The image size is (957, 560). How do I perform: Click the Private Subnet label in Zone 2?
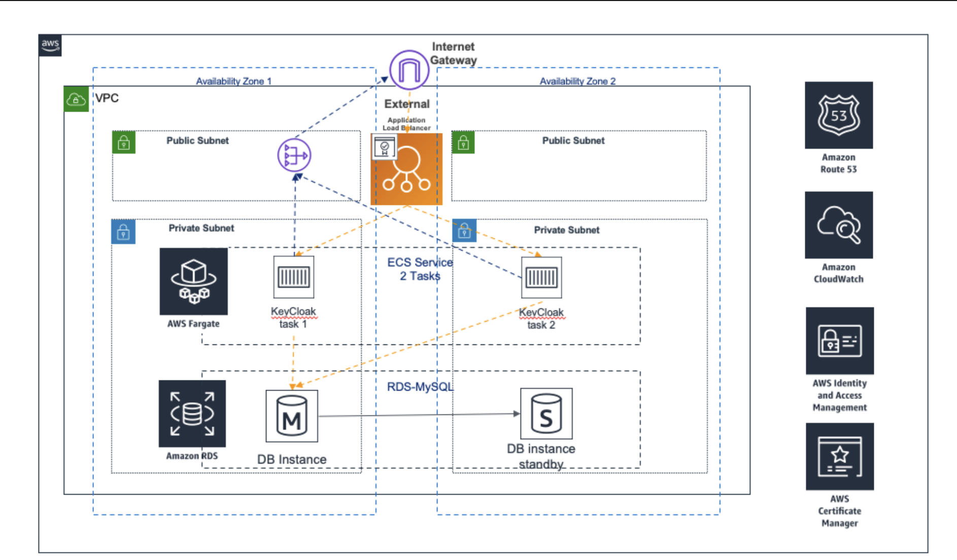tap(567, 230)
